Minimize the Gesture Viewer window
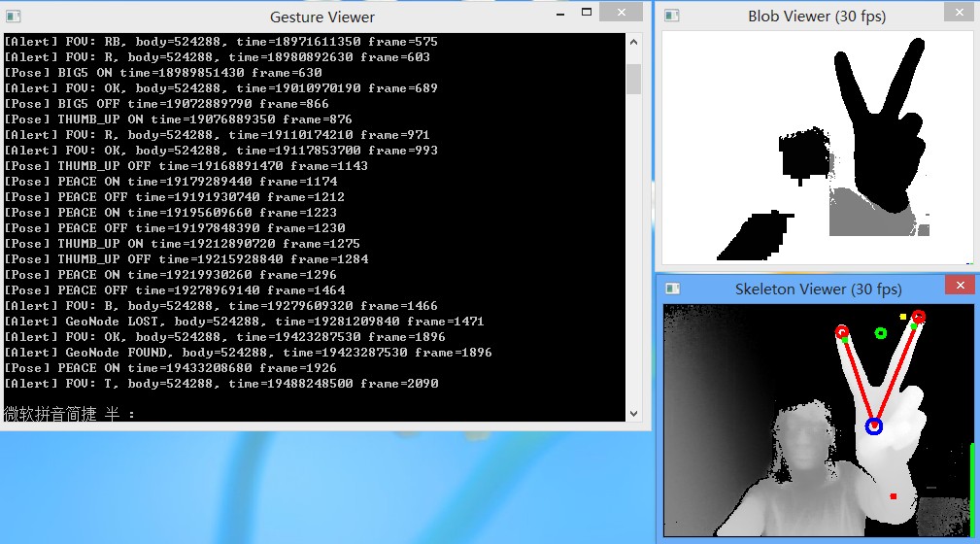This screenshot has height=544, width=980. 560,14
